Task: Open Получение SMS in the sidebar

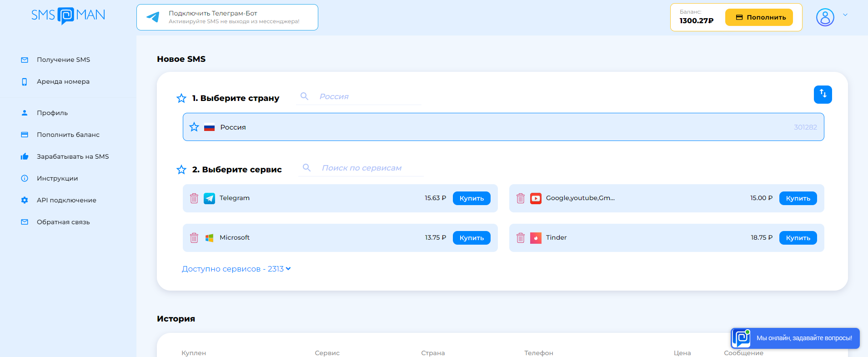Action: 63,60
